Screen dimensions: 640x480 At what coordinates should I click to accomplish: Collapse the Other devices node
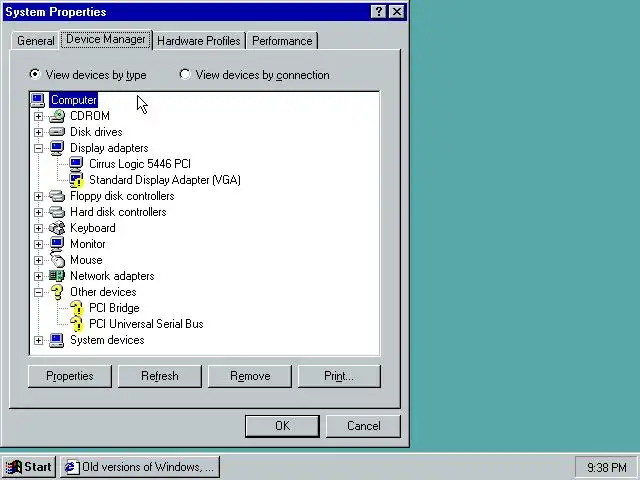38,292
